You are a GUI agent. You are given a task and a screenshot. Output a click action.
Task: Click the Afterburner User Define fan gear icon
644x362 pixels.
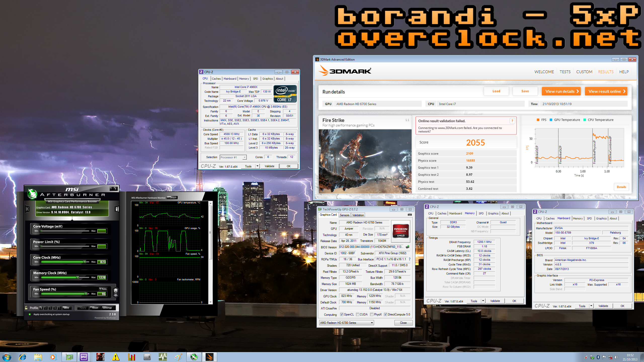point(116,292)
